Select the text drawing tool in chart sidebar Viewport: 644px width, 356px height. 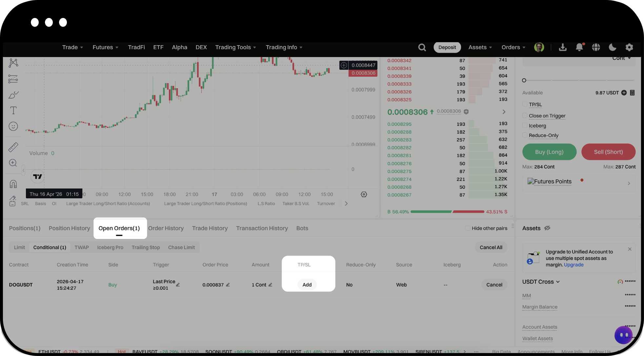point(13,110)
